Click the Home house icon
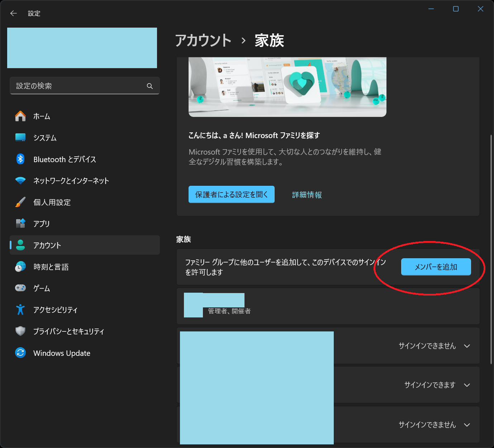This screenshot has width=494, height=448. pyautogui.click(x=20, y=116)
